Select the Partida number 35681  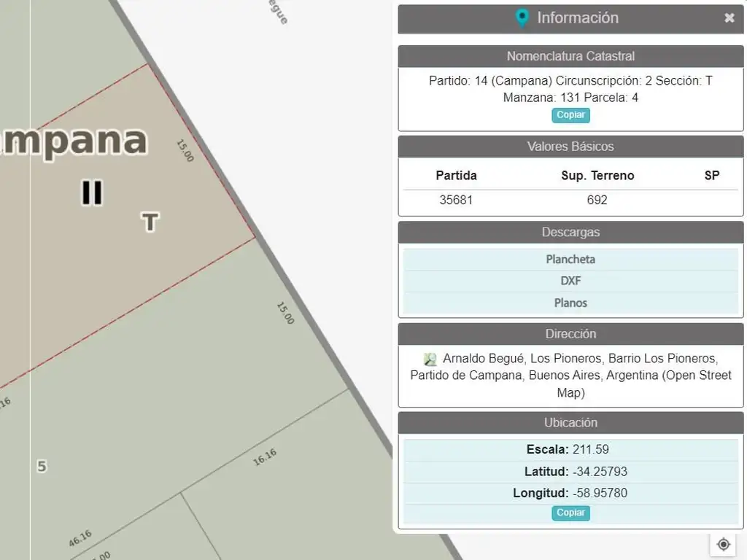(456, 200)
